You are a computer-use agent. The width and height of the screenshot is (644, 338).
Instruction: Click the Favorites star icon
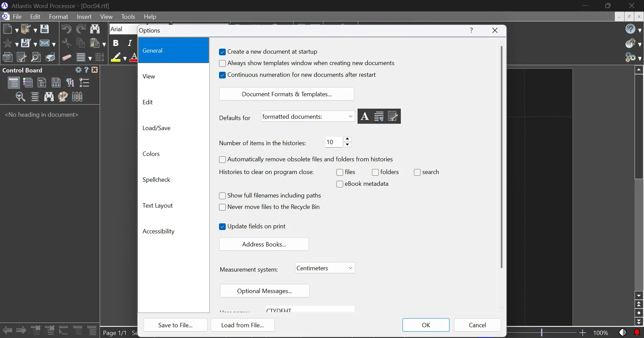(8, 43)
